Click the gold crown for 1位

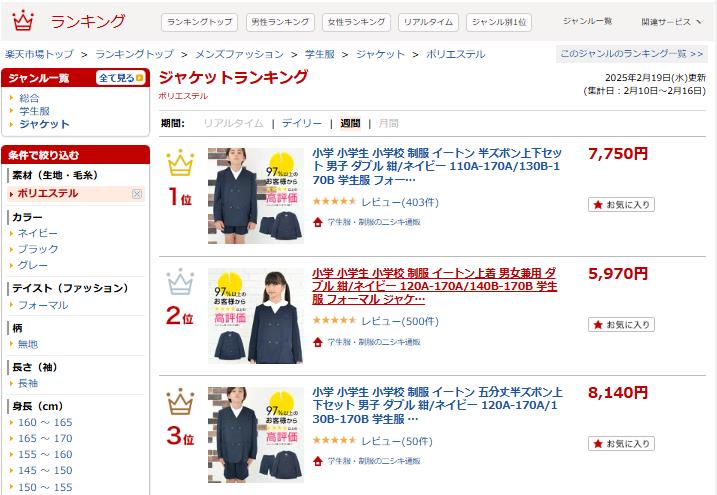click(x=180, y=162)
